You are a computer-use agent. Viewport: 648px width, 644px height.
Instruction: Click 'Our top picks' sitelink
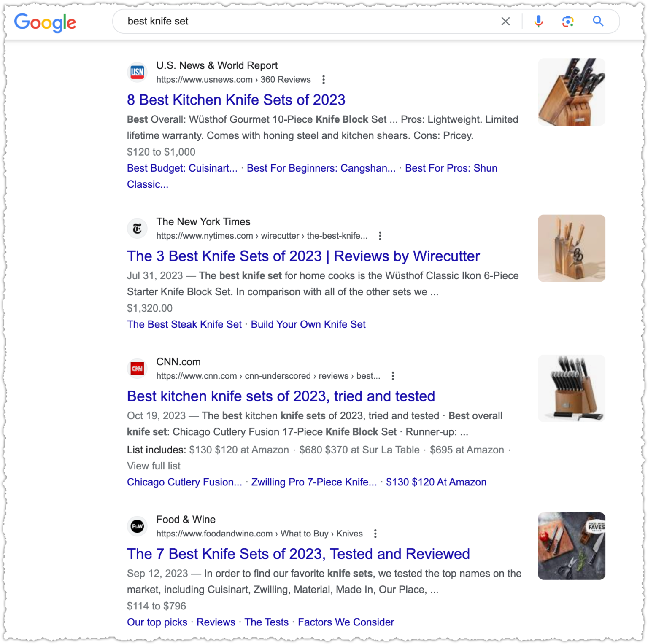(x=157, y=622)
